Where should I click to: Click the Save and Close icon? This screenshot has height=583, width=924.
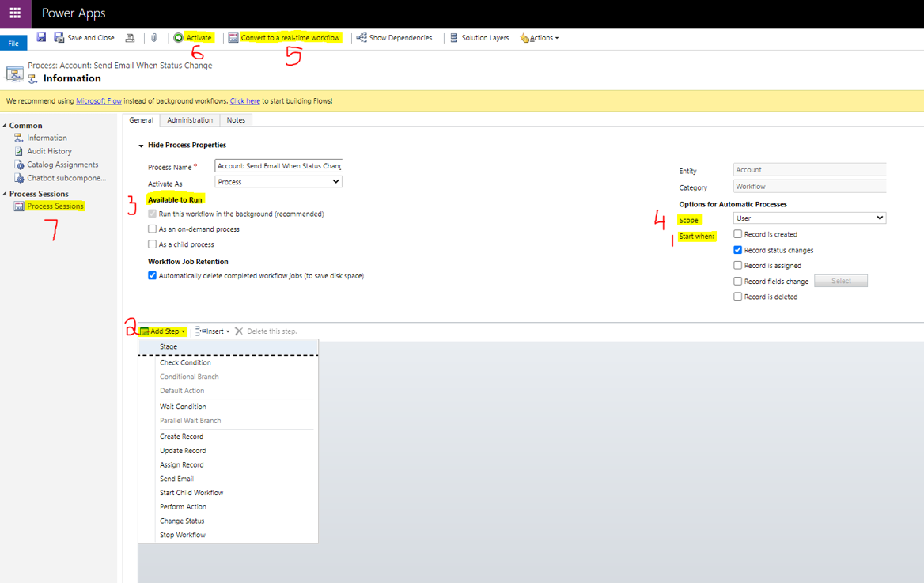click(x=59, y=37)
